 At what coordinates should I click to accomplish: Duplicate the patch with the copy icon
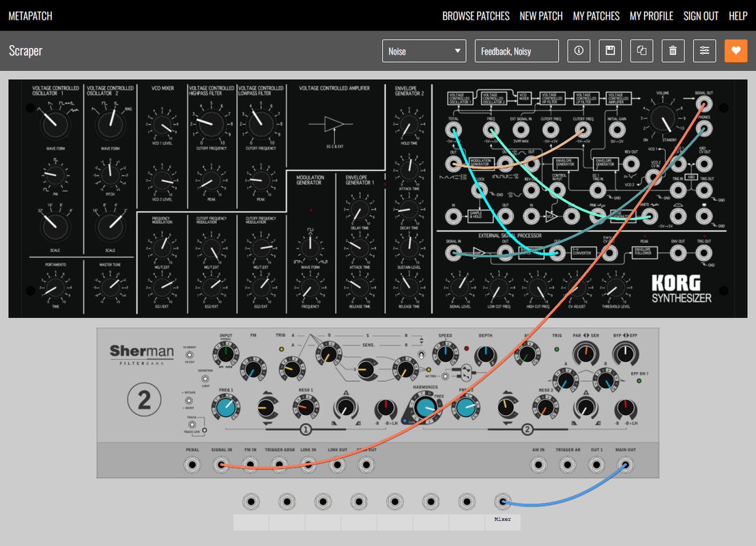pos(642,51)
